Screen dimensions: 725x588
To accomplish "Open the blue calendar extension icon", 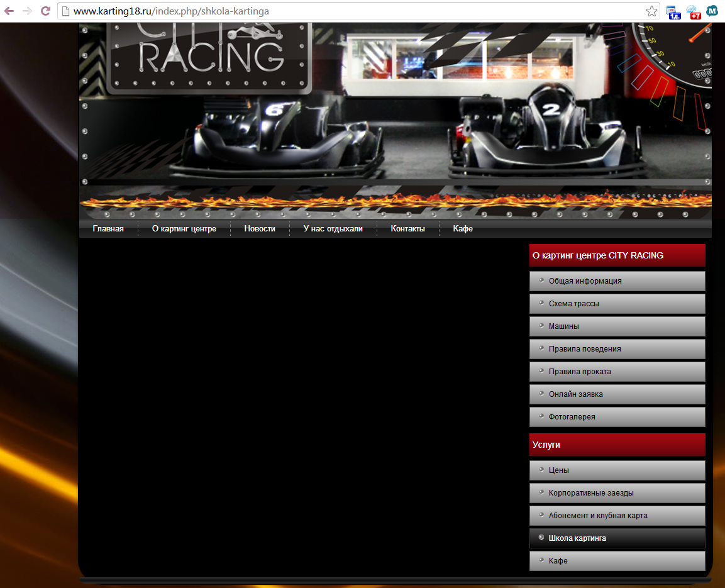I will pos(673,12).
